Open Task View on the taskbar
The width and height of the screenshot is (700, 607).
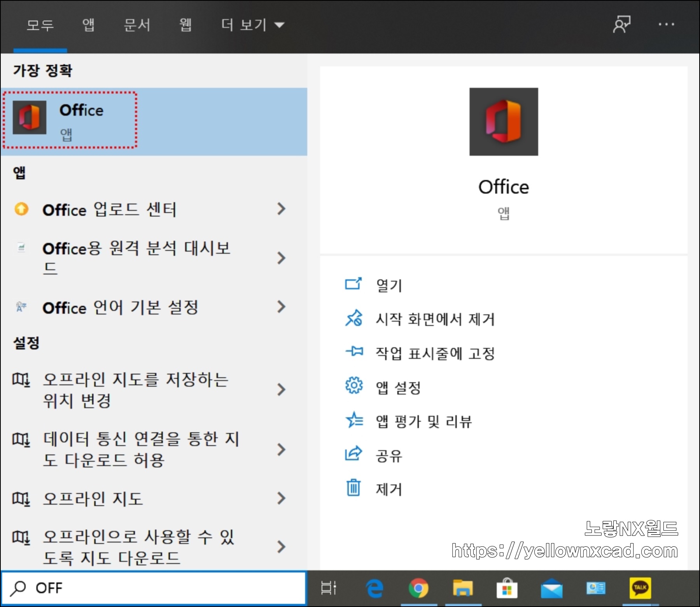click(329, 588)
